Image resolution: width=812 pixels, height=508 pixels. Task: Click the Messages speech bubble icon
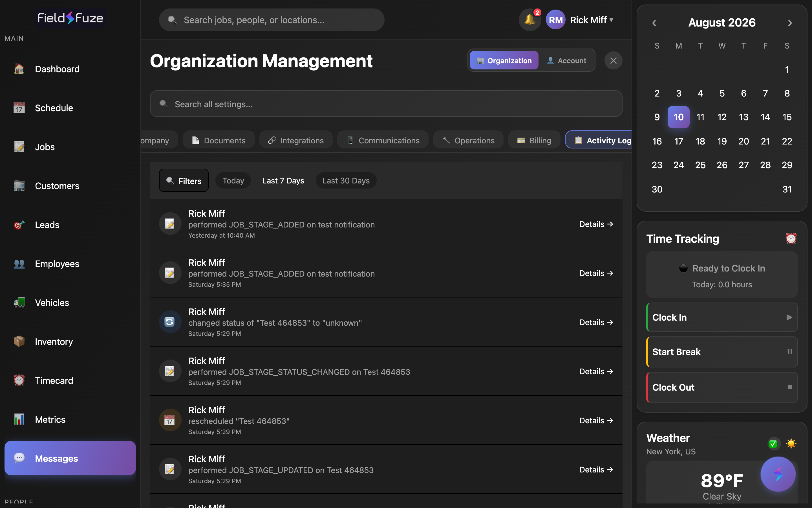[x=19, y=458]
